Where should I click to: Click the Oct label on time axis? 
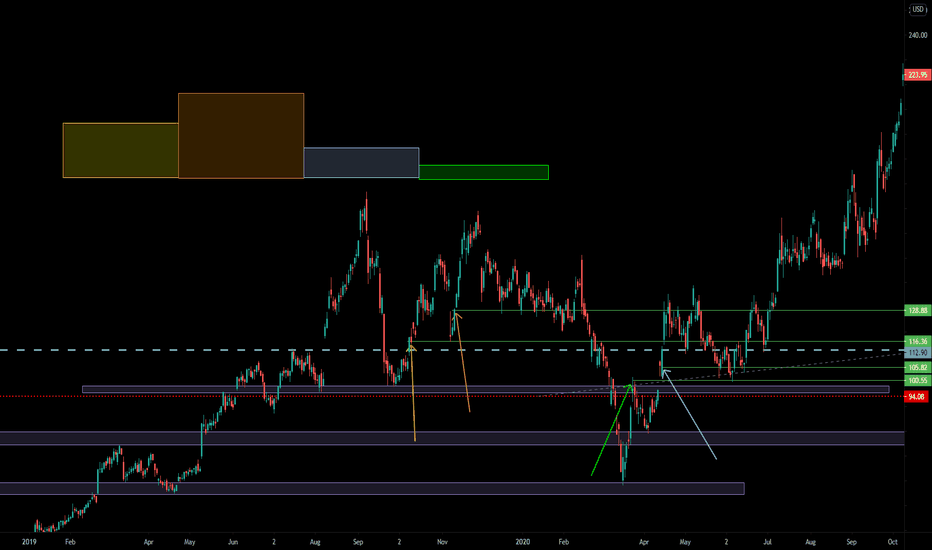tap(892, 542)
